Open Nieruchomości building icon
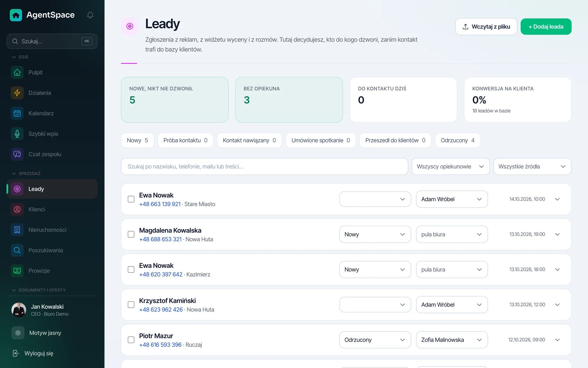Viewport: 588px width, 368px height. pyautogui.click(x=17, y=230)
